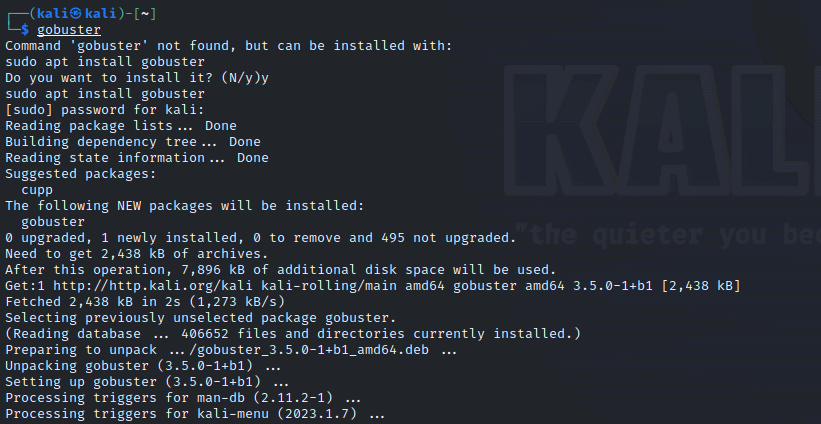Click the tilde directory in prompt brackets
The height and width of the screenshot is (424, 821).
click(145, 14)
